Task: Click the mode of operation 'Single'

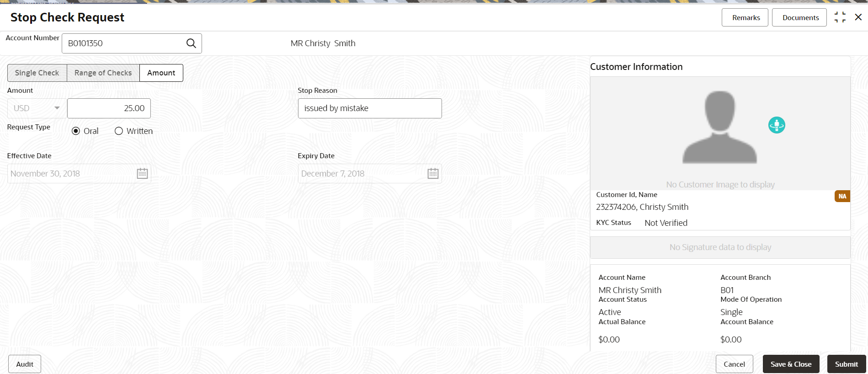Action: (x=731, y=312)
